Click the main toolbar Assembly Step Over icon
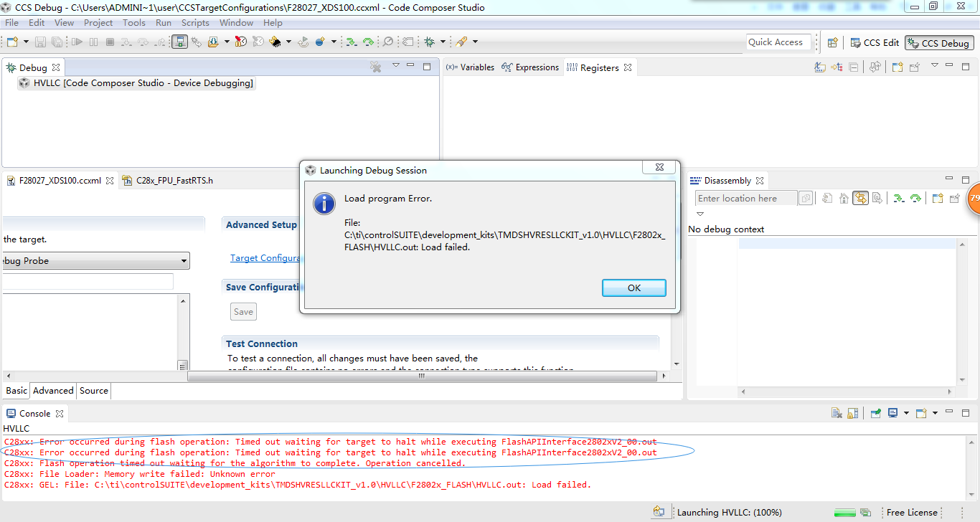The width and height of the screenshot is (980, 522). 368,42
